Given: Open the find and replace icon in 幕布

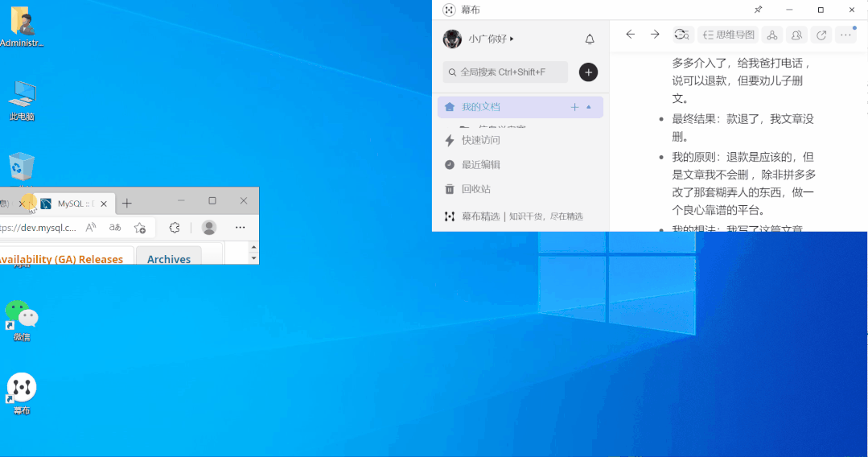Looking at the screenshot, I should 681,35.
